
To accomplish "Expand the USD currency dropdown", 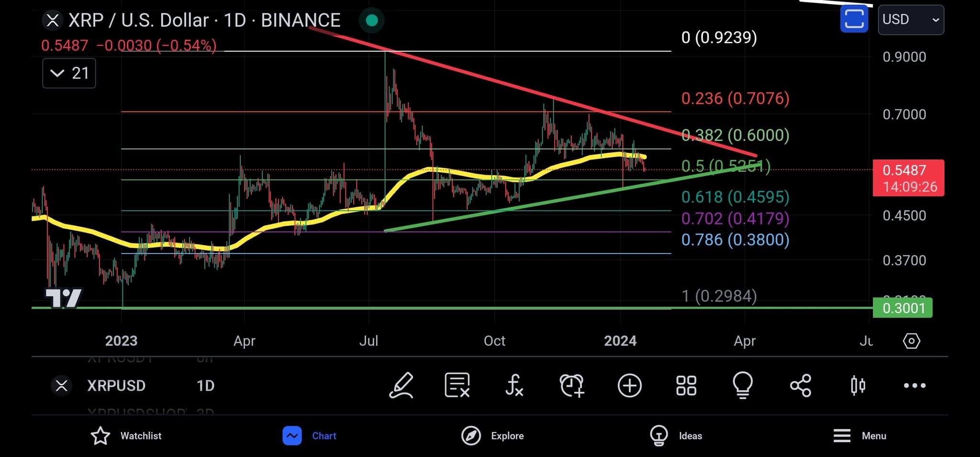I will pyautogui.click(x=911, y=20).
